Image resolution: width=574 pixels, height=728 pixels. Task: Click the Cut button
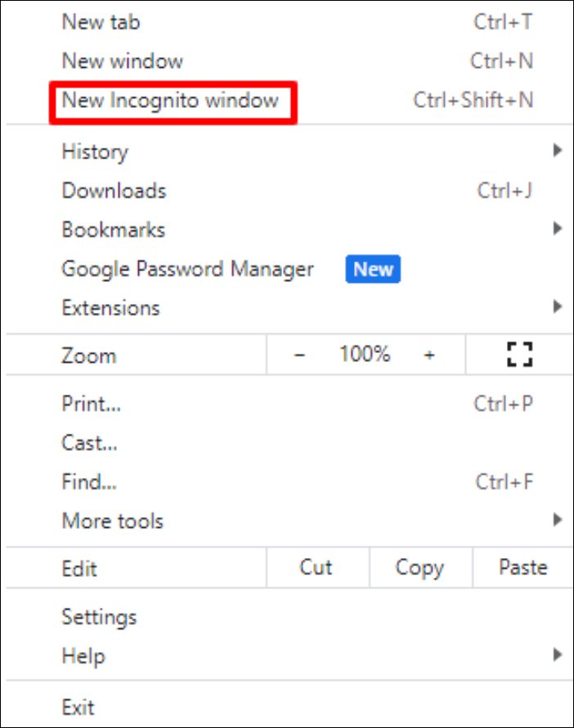pos(316,568)
